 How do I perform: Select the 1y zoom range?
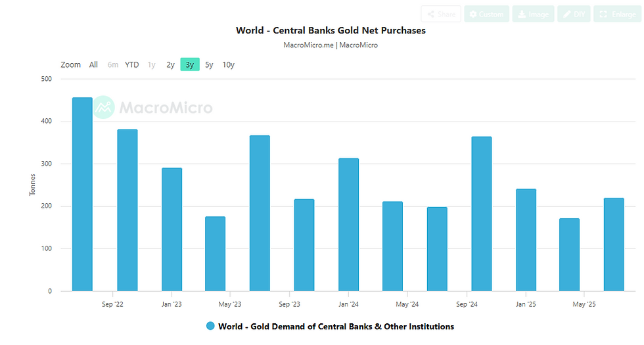[152, 64]
